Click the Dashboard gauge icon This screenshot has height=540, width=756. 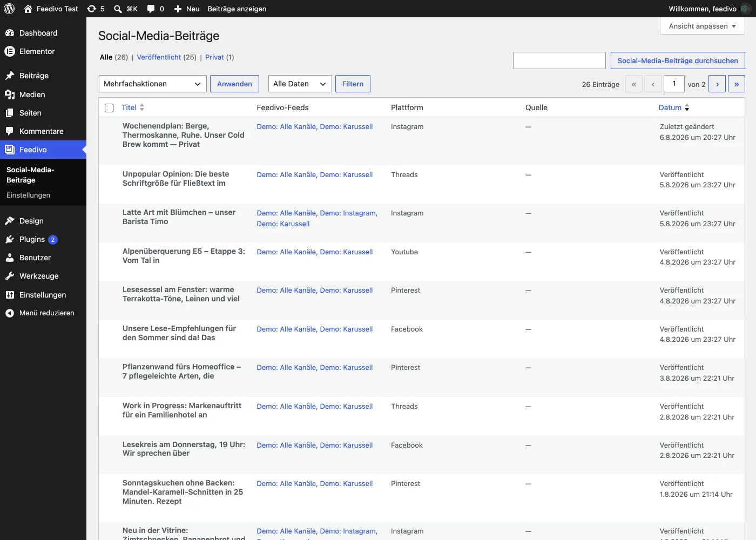point(10,33)
